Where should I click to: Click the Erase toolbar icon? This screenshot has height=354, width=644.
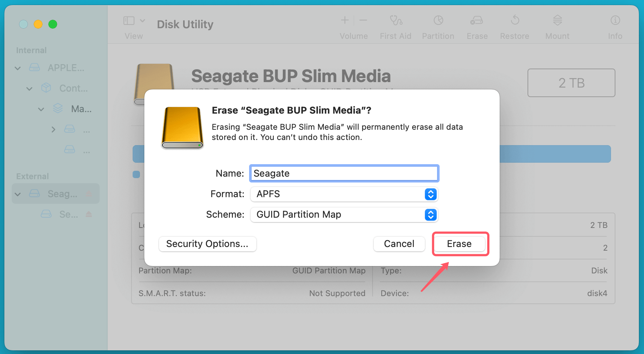(x=477, y=21)
